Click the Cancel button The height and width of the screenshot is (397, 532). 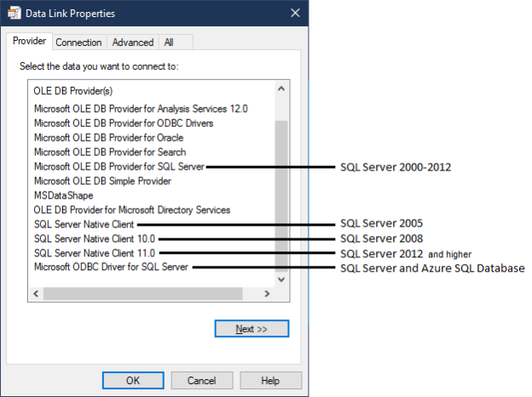coord(202,381)
